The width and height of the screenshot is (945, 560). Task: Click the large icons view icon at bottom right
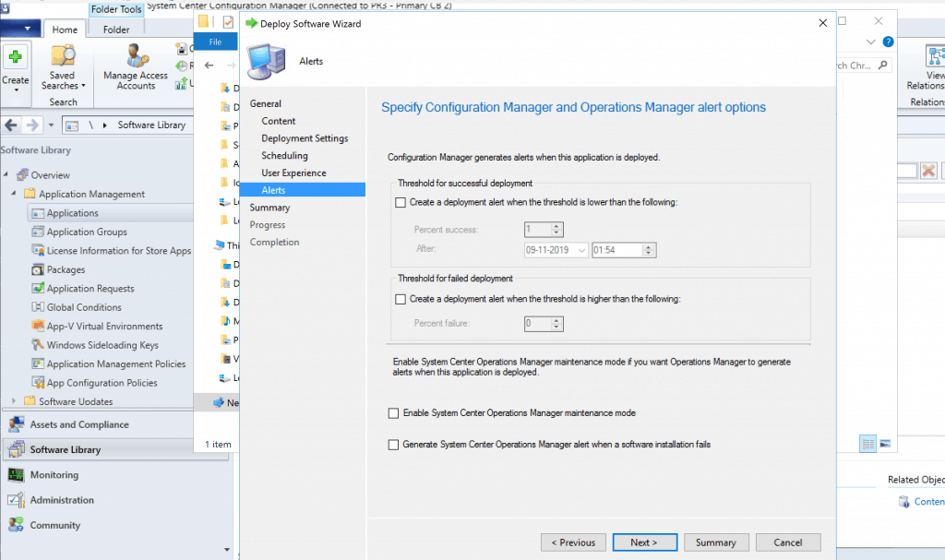tap(885, 444)
